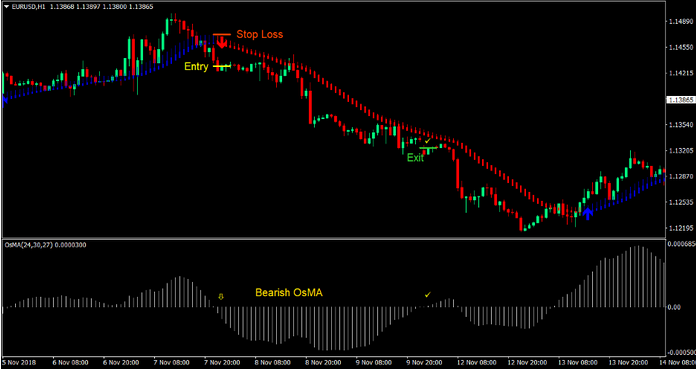696x369 pixels.
Task: Open the chart menu triangle beside EURUSD,H1
Action: 6,6
